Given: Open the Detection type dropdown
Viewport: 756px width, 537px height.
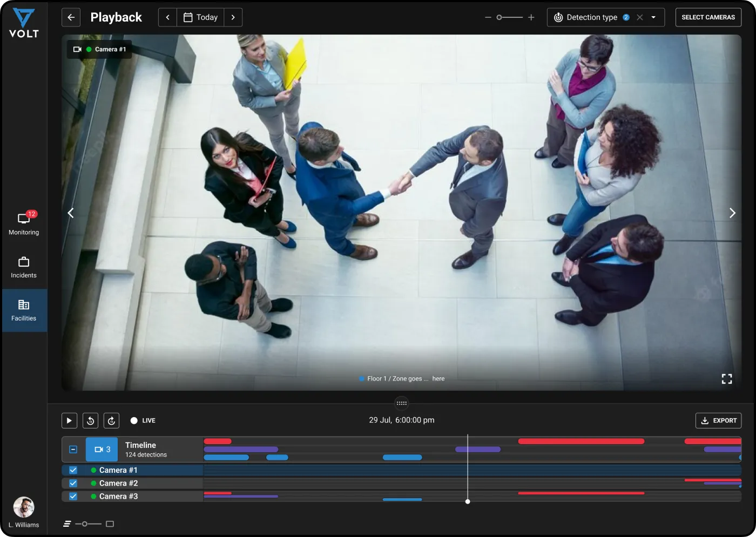Looking at the screenshot, I should pos(653,17).
